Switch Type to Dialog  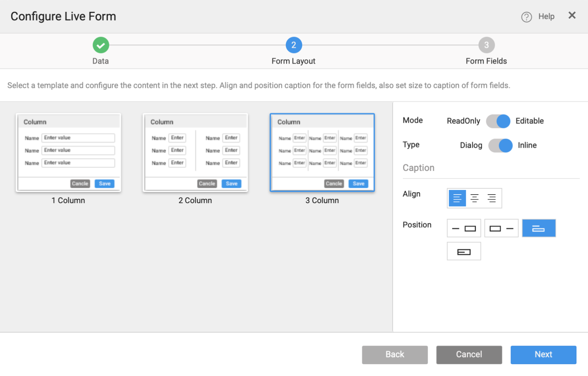(471, 145)
